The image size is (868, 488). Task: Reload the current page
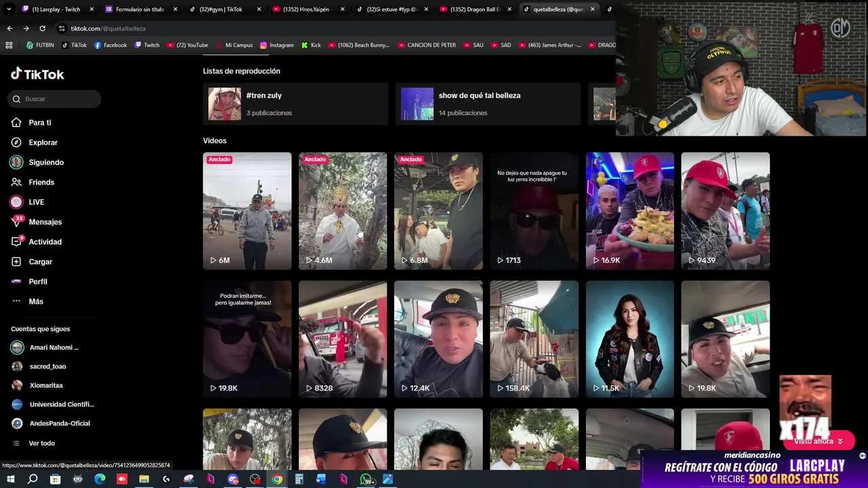pos(42,28)
